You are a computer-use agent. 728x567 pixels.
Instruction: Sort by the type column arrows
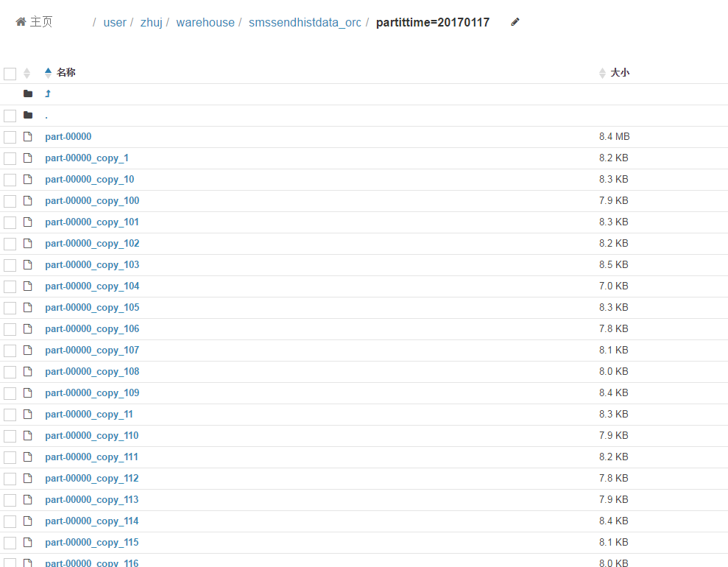27,73
